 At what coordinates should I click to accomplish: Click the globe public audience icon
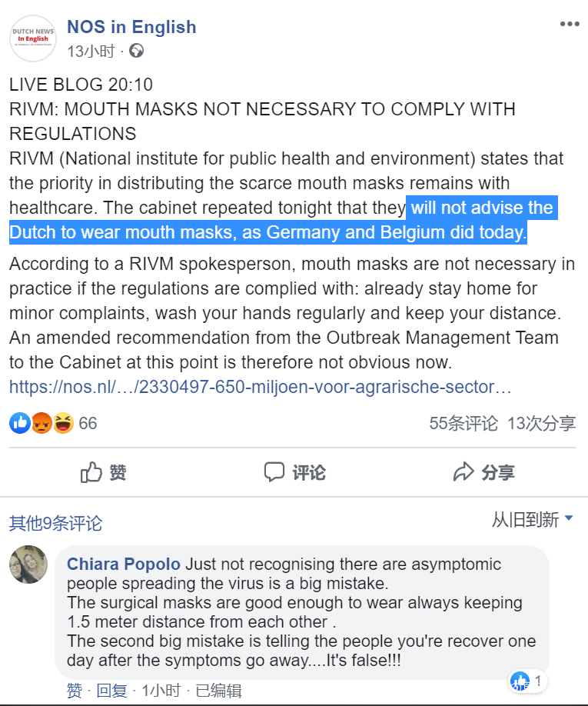click(x=136, y=51)
